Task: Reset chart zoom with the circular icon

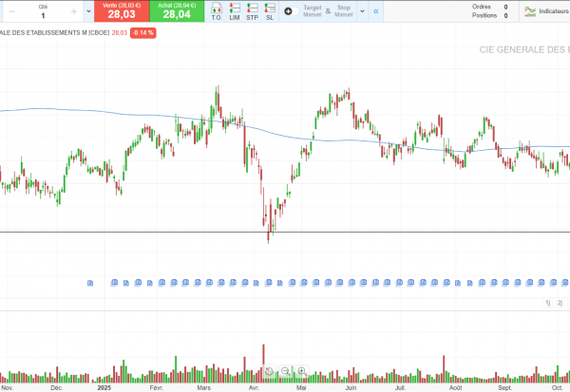Action: 270,371
